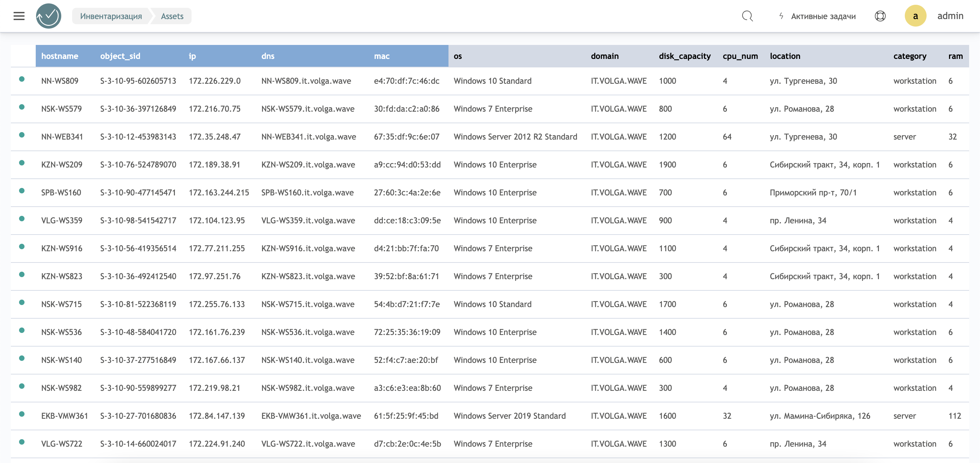Image resolution: width=980 pixels, height=463 pixels.
Task: Click category server in NN-WEB341 row
Action: (x=904, y=137)
